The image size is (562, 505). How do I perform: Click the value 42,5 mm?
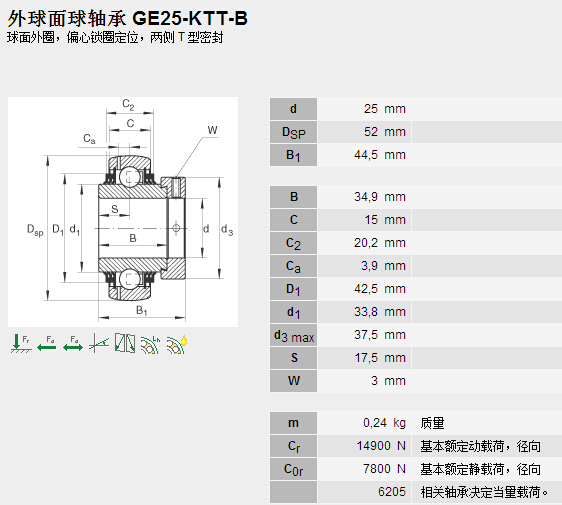coord(380,288)
